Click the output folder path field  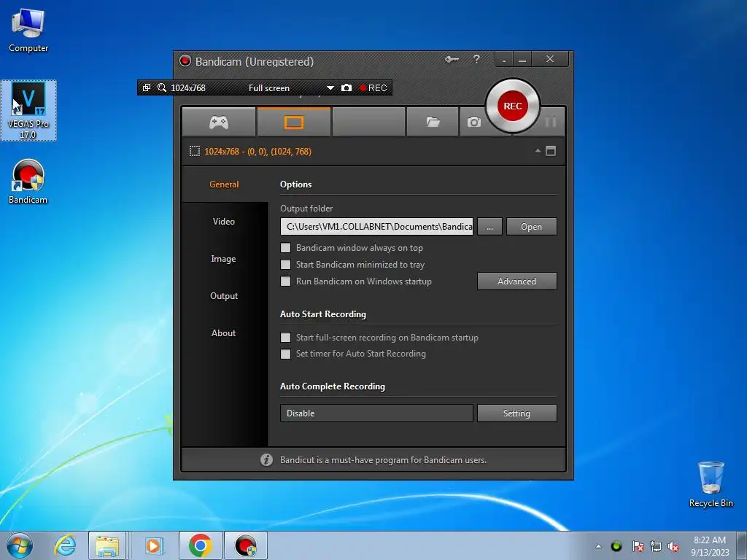click(376, 227)
